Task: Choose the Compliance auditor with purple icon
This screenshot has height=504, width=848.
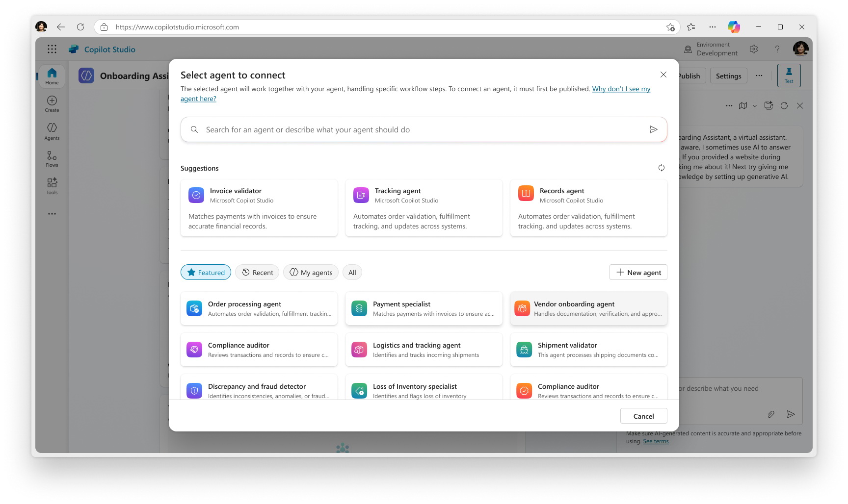Action: coord(259,350)
